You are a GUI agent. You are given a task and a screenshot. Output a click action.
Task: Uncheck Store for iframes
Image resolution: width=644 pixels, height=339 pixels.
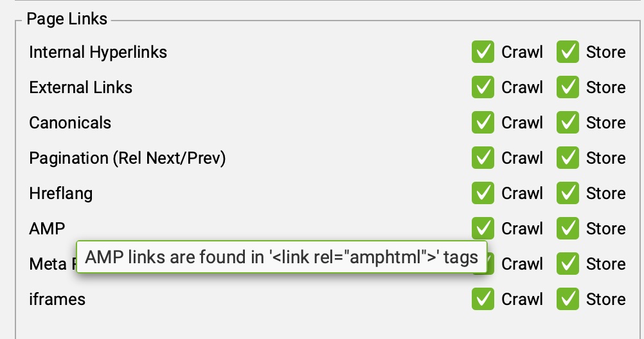(568, 299)
